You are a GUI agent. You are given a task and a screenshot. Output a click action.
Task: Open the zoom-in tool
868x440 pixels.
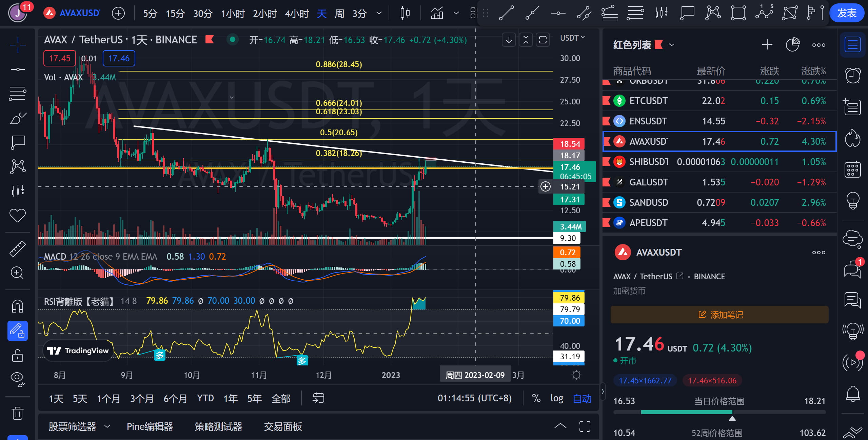pos(18,273)
